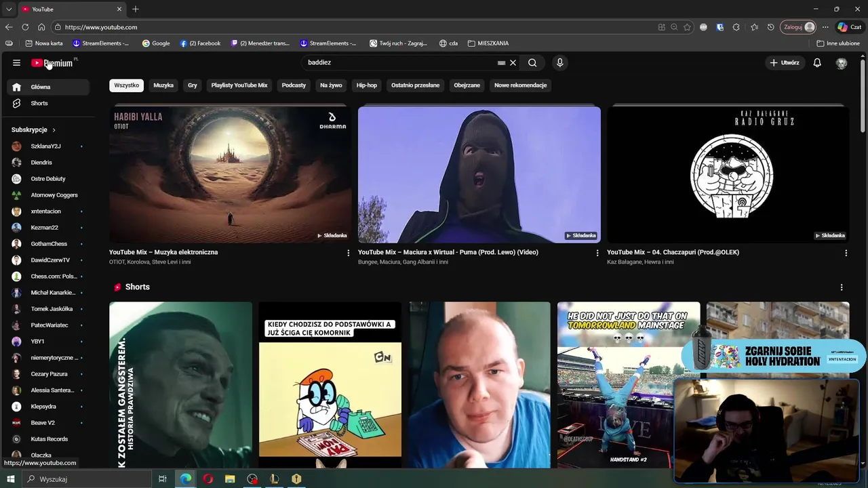Open the 'Zostałem gangsterem' short
The height and width of the screenshot is (488, 868).
pos(180,385)
